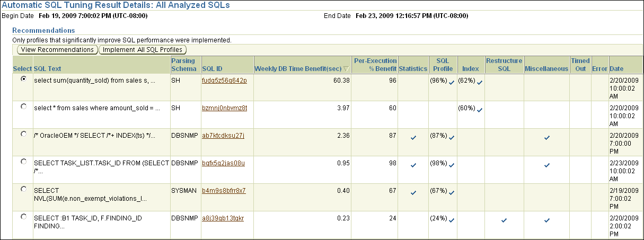The width and height of the screenshot is (644, 240).
Task: Click the sort arrow on Weekly DB Time Benefit
Action: pos(346,69)
